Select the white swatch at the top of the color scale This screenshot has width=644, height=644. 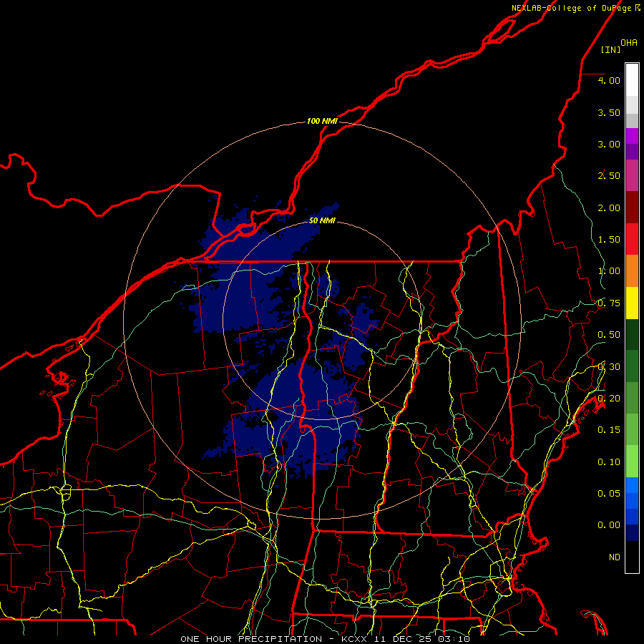[632, 80]
